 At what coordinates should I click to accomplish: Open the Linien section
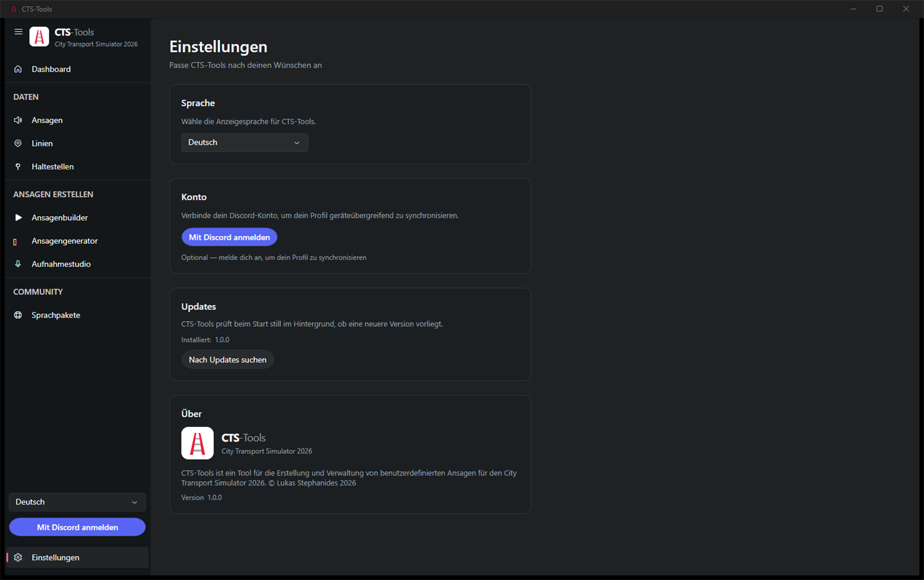point(77,143)
